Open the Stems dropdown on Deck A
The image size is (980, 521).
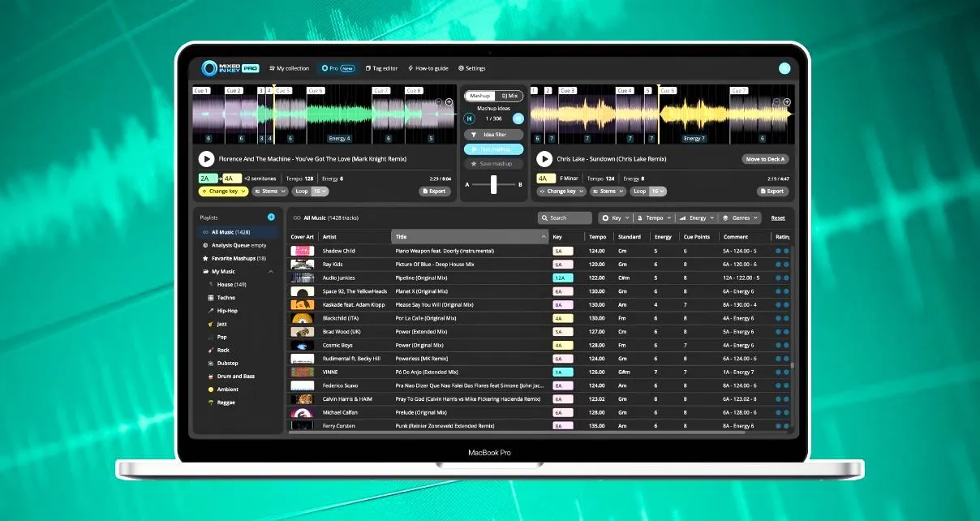click(270, 191)
